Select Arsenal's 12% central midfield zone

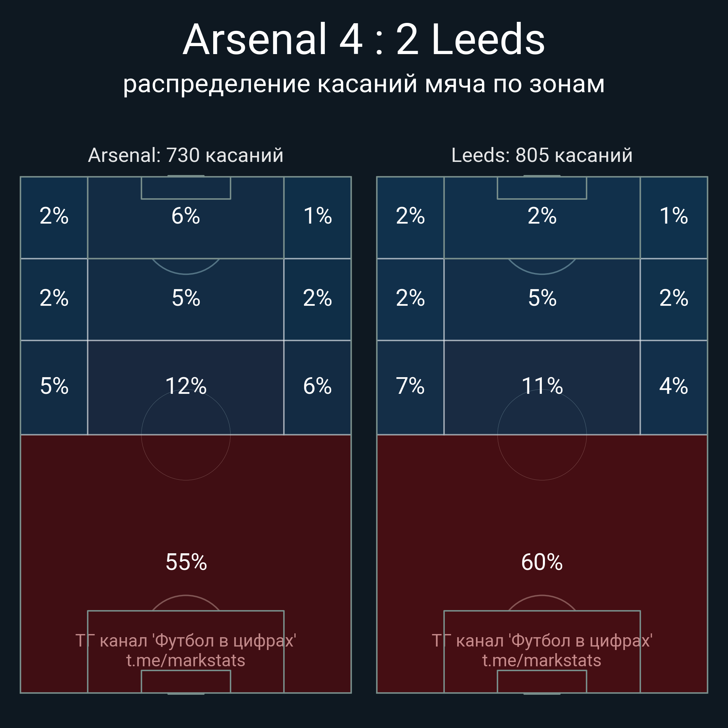pos(186,386)
